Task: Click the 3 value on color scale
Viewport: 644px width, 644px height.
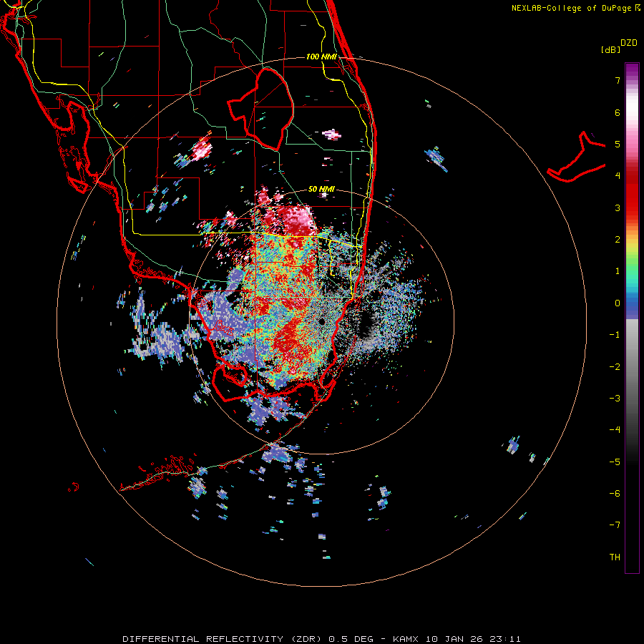Action: tap(618, 208)
